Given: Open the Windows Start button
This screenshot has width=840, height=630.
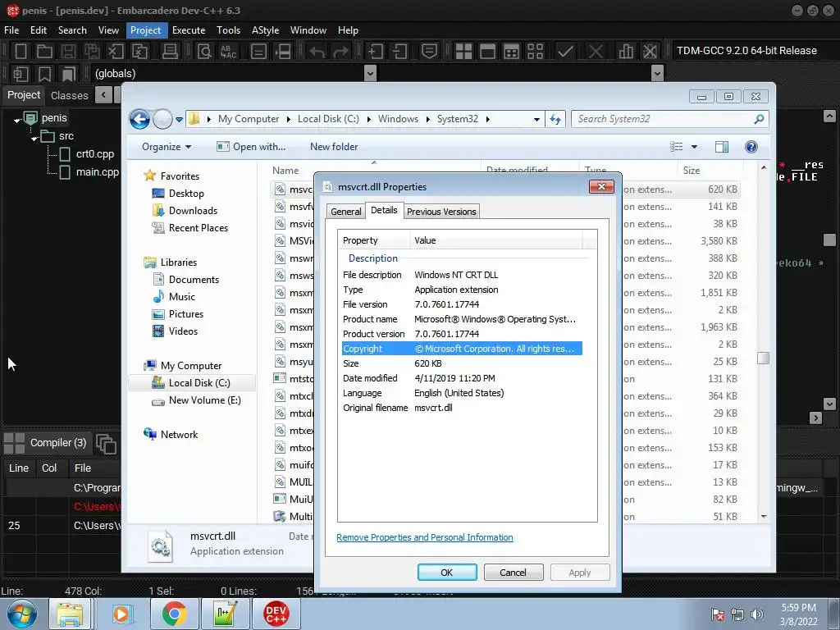Looking at the screenshot, I should click(x=22, y=614).
